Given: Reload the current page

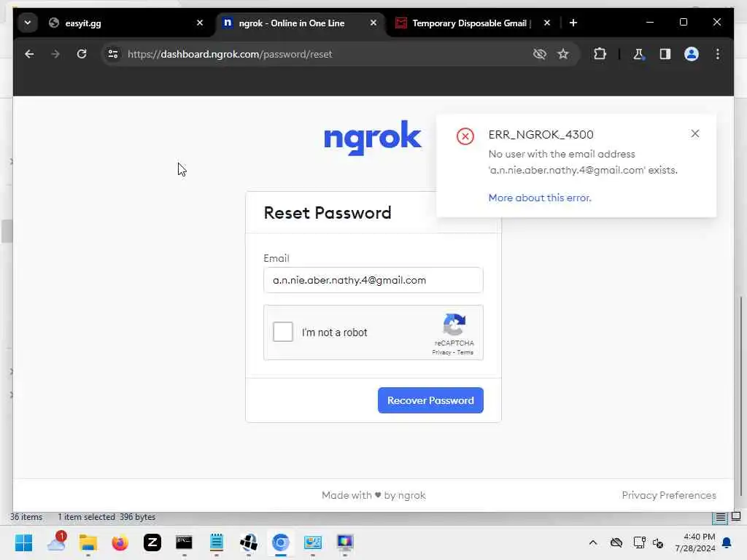Looking at the screenshot, I should (82, 54).
